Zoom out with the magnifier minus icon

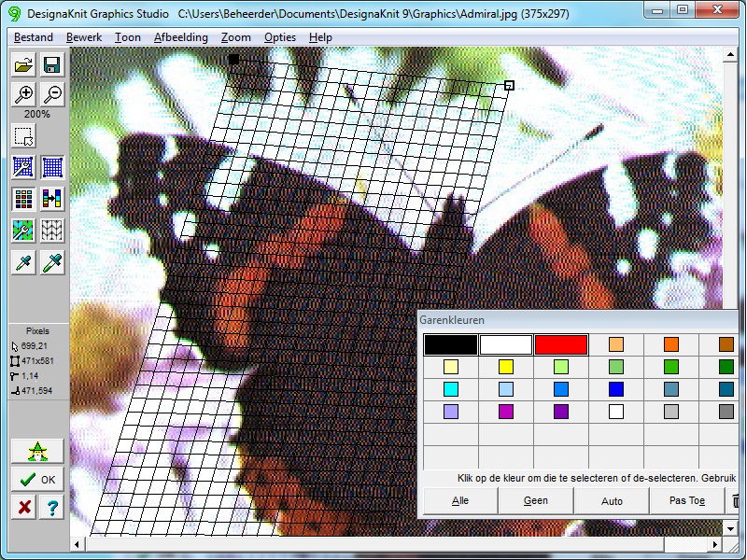pyautogui.click(x=52, y=94)
